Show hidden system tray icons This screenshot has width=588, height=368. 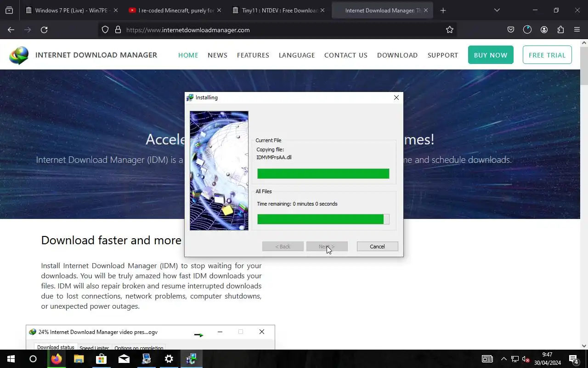pos(504,359)
